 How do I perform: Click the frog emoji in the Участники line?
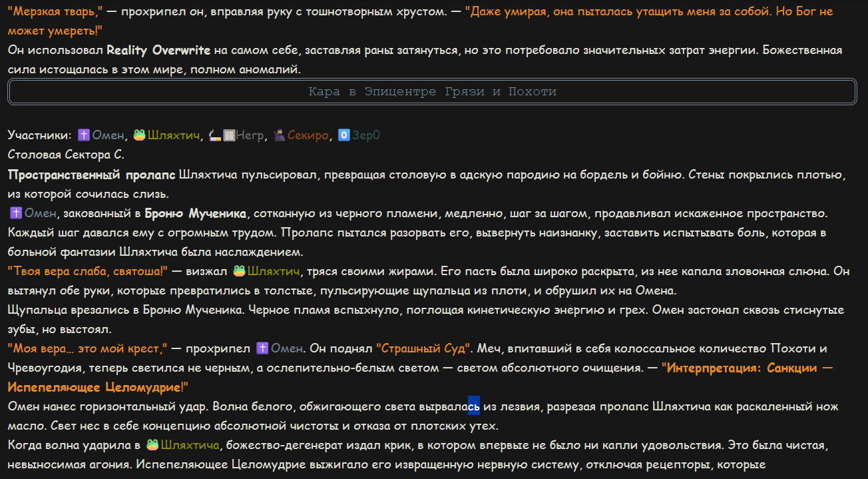(x=139, y=135)
